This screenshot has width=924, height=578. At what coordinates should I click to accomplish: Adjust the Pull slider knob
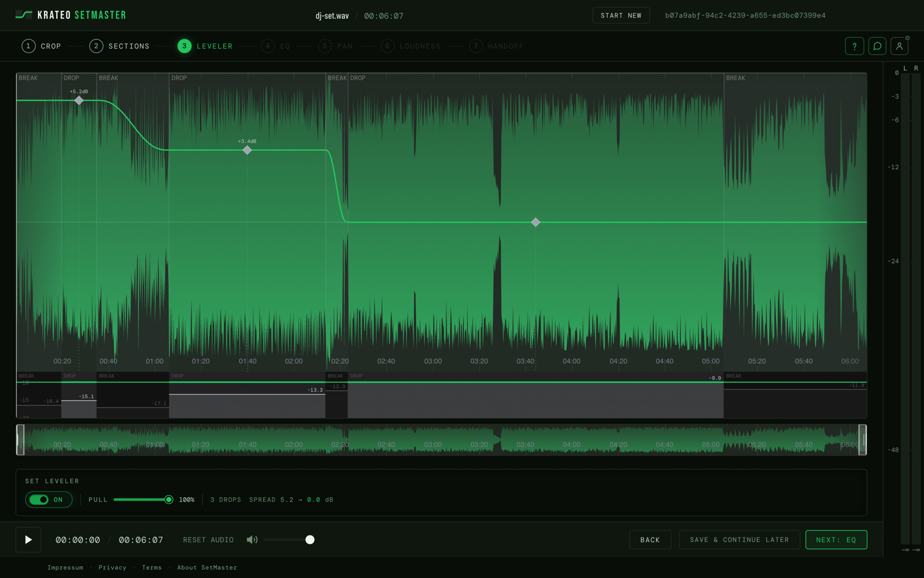[169, 499]
